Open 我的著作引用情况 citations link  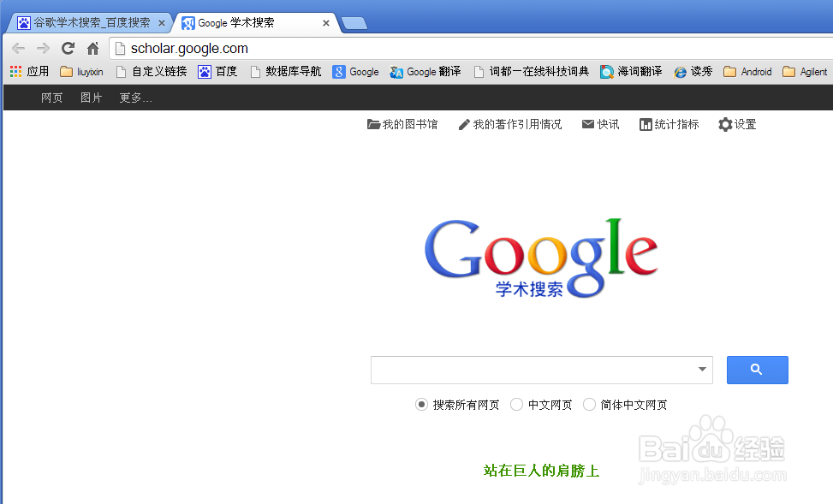coord(510,124)
